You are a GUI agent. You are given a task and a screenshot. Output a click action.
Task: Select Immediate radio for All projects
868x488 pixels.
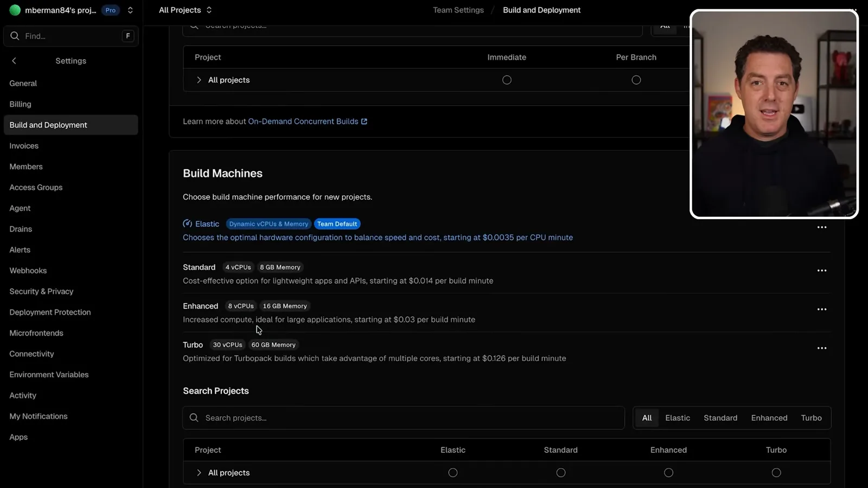507,80
